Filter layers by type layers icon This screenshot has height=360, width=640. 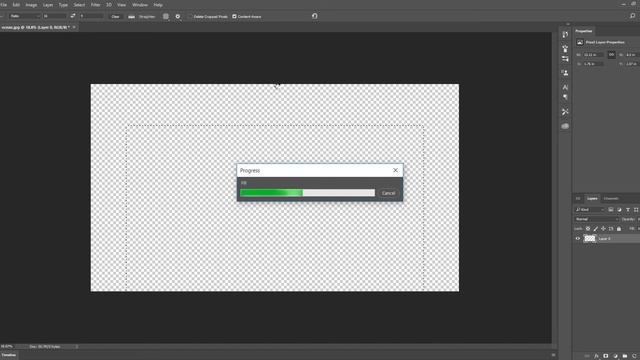pos(628,210)
